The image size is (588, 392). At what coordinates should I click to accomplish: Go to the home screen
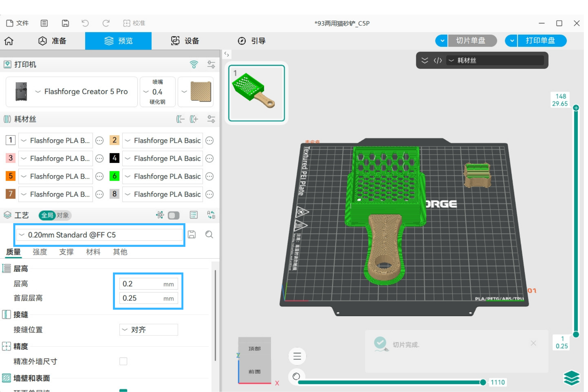(9, 41)
